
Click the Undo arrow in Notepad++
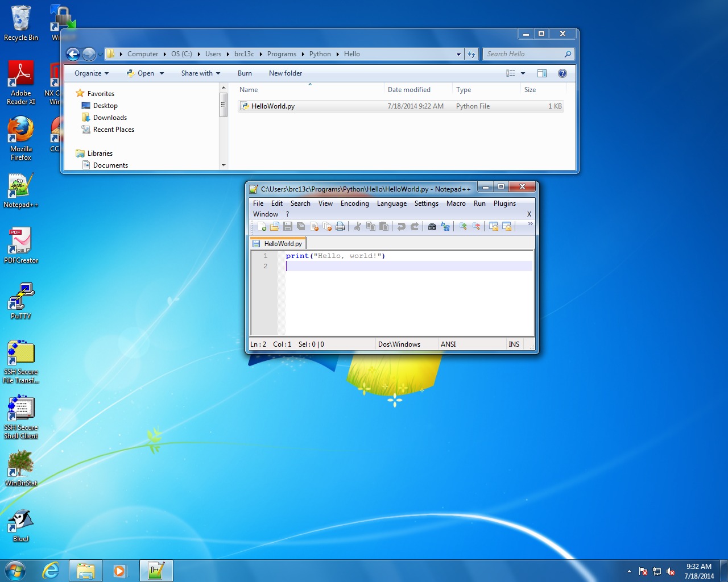(402, 226)
